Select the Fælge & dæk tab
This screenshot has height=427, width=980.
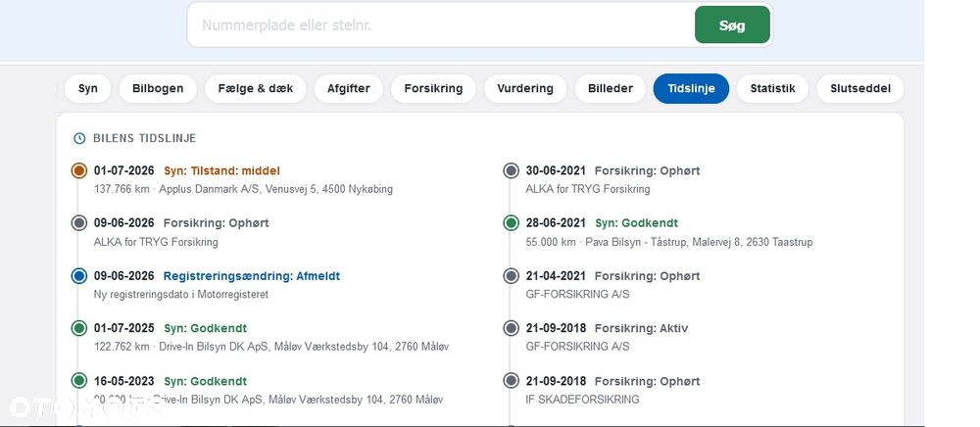(x=256, y=89)
